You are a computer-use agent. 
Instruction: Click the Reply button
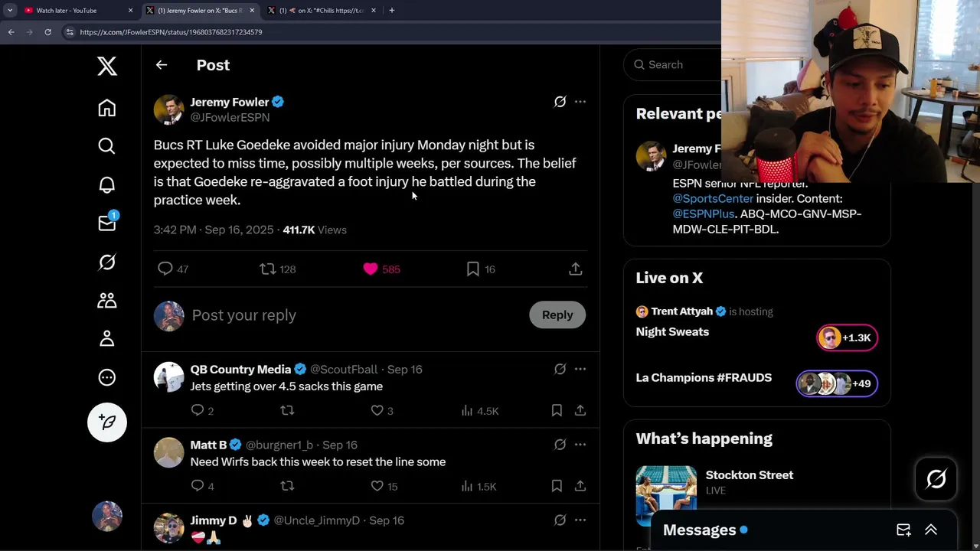(557, 315)
